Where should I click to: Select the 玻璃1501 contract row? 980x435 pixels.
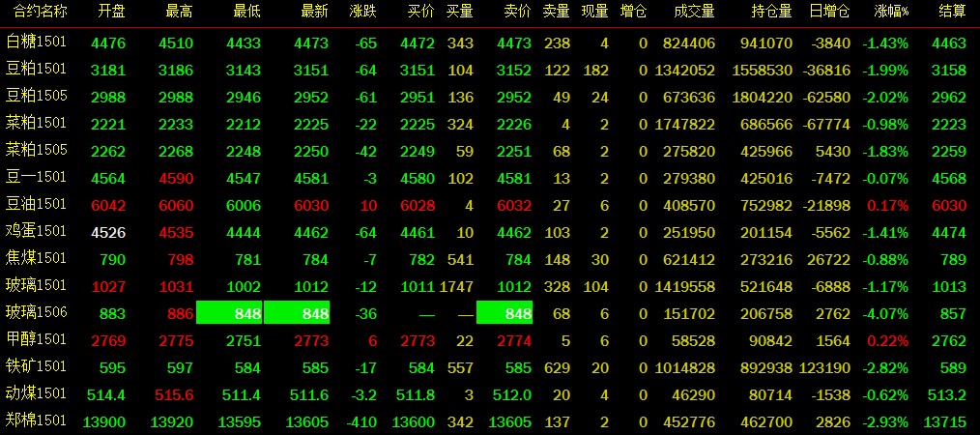(490, 286)
